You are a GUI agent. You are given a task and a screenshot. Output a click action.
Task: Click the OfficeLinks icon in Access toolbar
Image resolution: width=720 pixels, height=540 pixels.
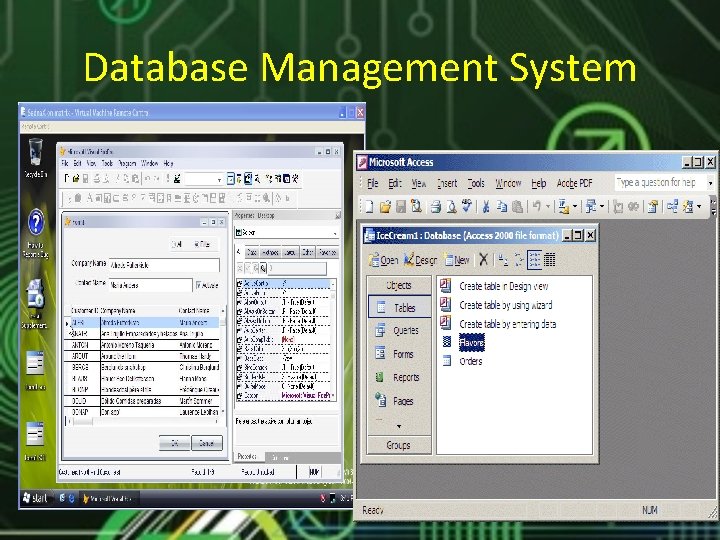[563, 207]
